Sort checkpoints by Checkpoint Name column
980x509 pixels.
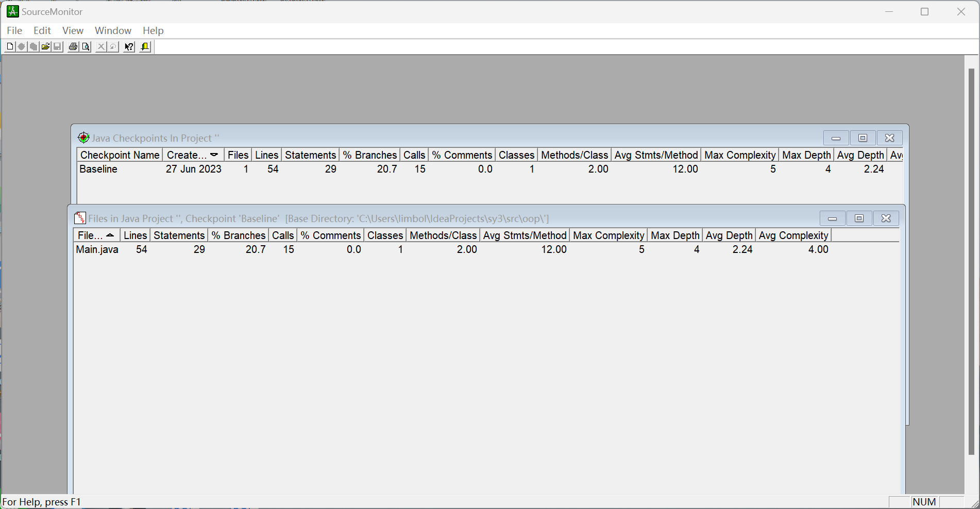pyautogui.click(x=120, y=155)
